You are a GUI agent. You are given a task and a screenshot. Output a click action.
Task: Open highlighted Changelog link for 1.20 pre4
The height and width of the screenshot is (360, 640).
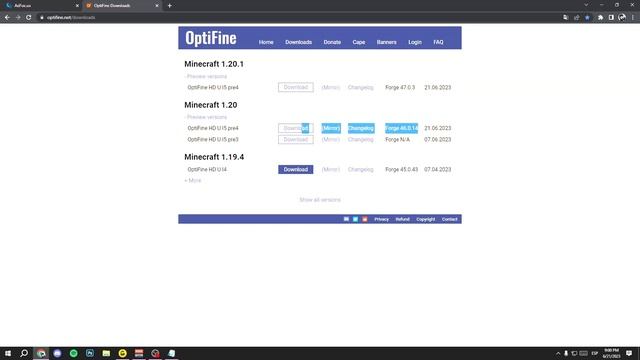click(x=361, y=128)
